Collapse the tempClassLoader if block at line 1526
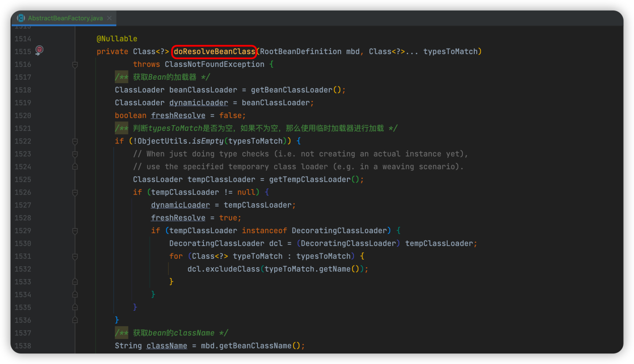Viewport: 634px width, 364px height. pos(75,192)
